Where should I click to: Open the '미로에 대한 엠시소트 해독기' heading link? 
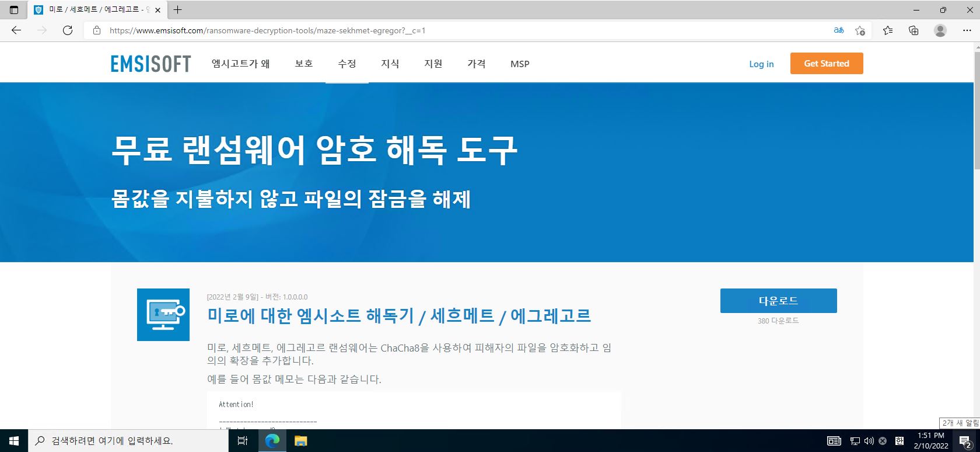(399, 316)
